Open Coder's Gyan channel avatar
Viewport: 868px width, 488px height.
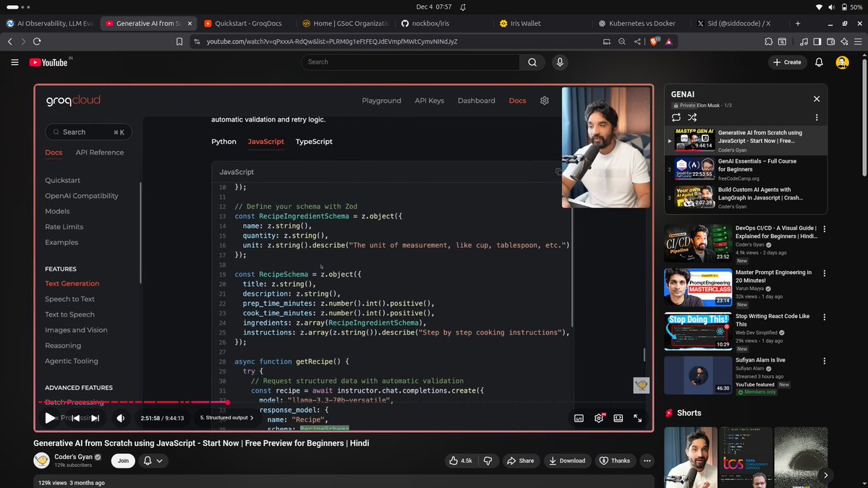42,461
